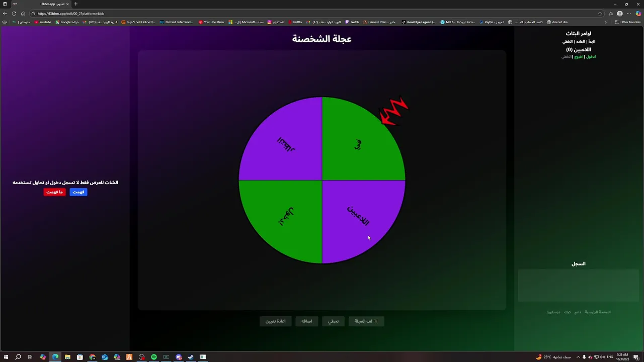The width and height of the screenshot is (644, 362).
Task: Open the Good Bye Legend bookmark
Action: pyautogui.click(x=419, y=22)
